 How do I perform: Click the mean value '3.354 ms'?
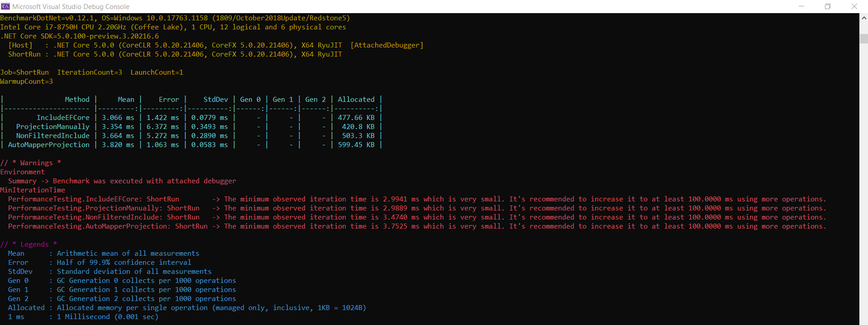click(x=118, y=127)
